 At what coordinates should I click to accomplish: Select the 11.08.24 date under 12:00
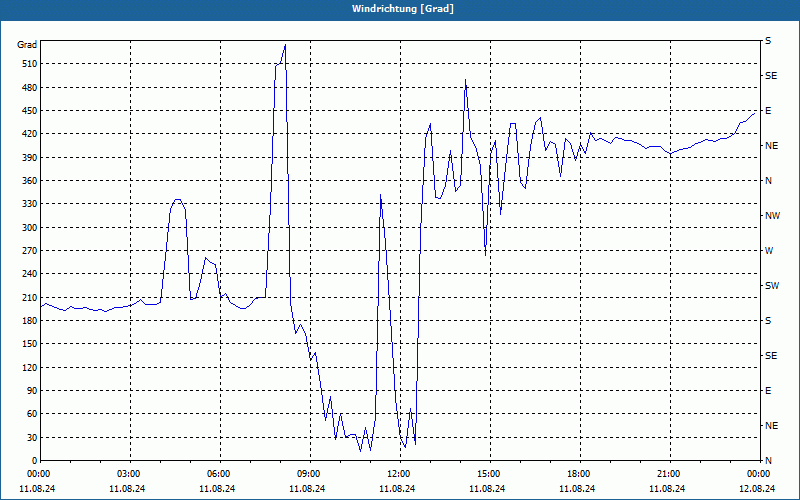click(x=397, y=489)
